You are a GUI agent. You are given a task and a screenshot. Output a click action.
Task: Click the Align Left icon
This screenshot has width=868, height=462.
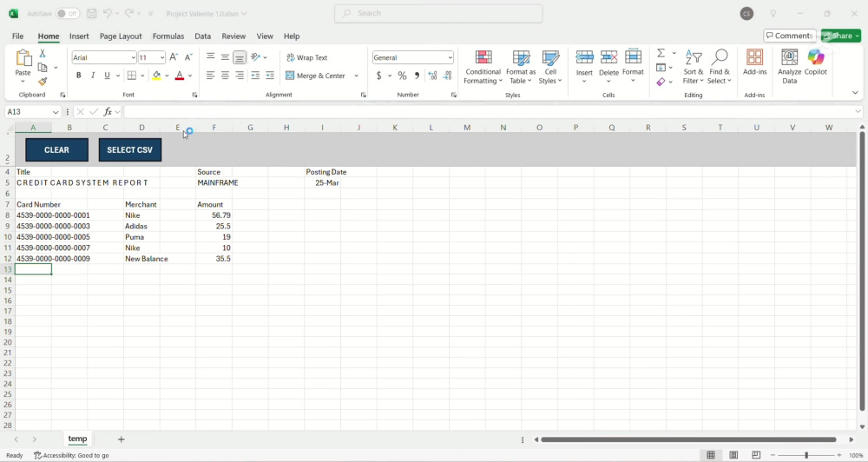coord(210,76)
